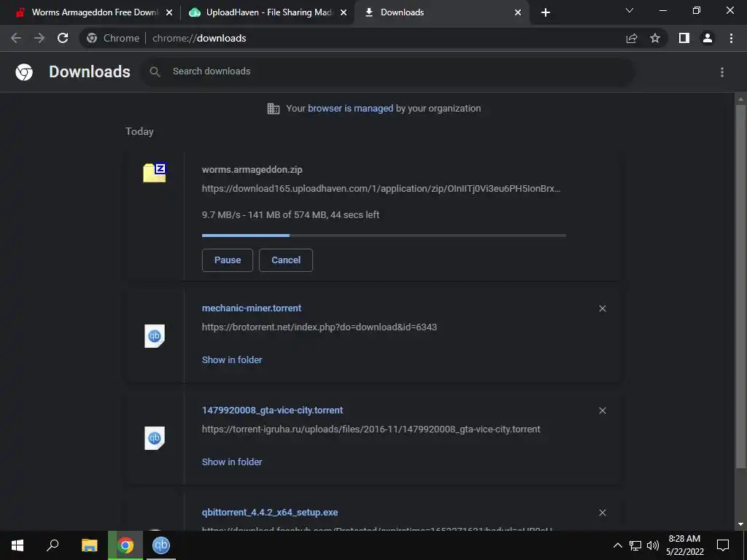Close the Worms Armageddon tab
This screenshot has width=747, height=560.
(x=169, y=13)
